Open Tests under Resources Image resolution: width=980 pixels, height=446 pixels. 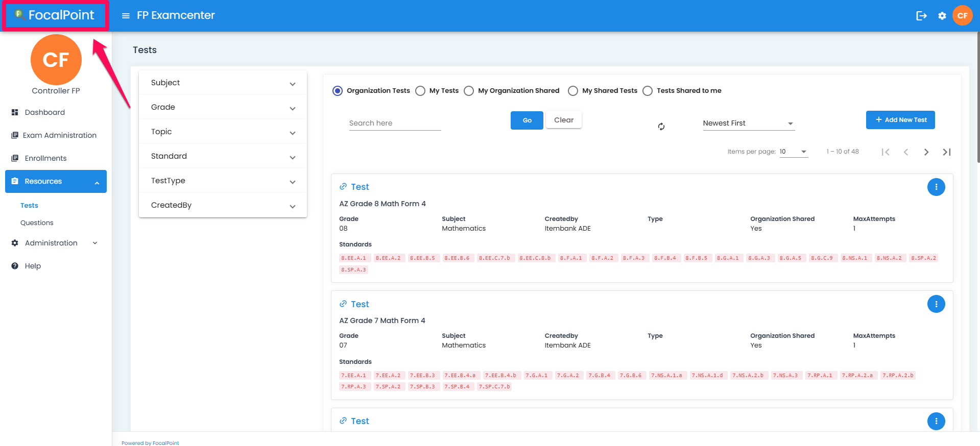[29, 205]
